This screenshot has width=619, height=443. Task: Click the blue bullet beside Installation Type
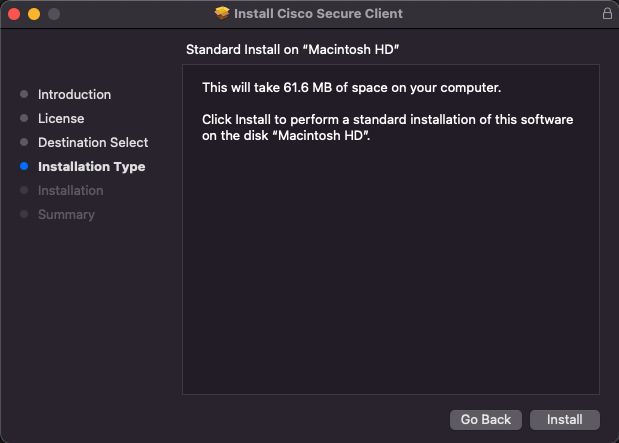(x=24, y=167)
